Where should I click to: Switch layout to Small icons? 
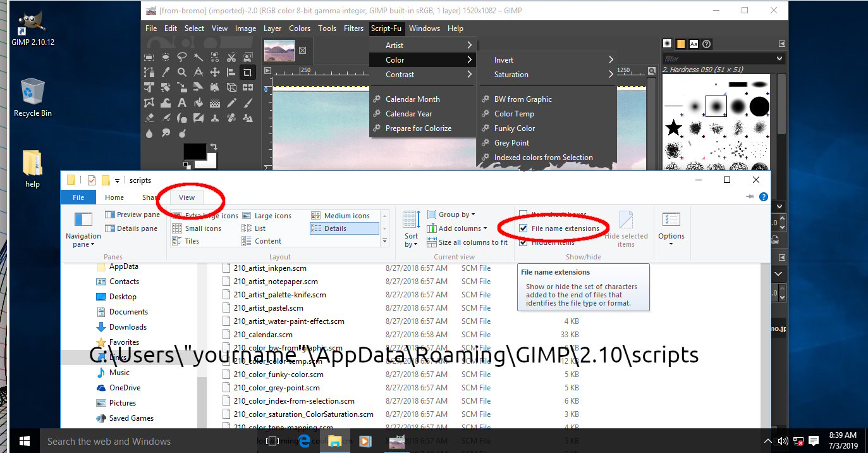(197, 228)
